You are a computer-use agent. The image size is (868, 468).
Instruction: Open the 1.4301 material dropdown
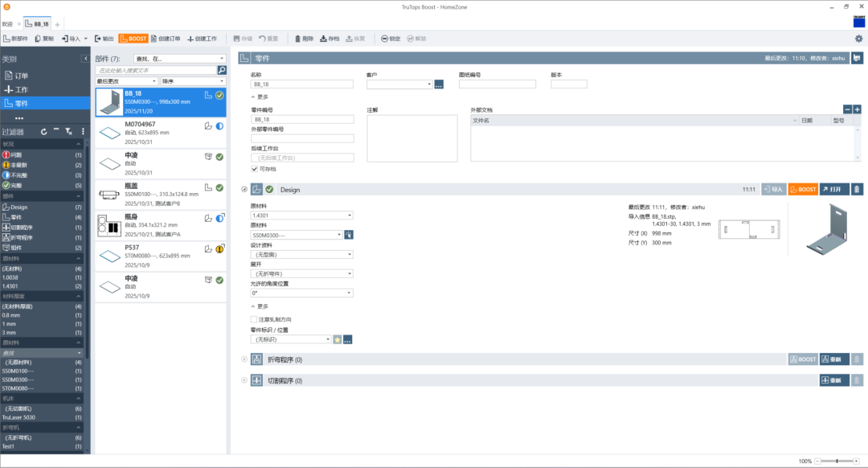(x=301, y=216)
